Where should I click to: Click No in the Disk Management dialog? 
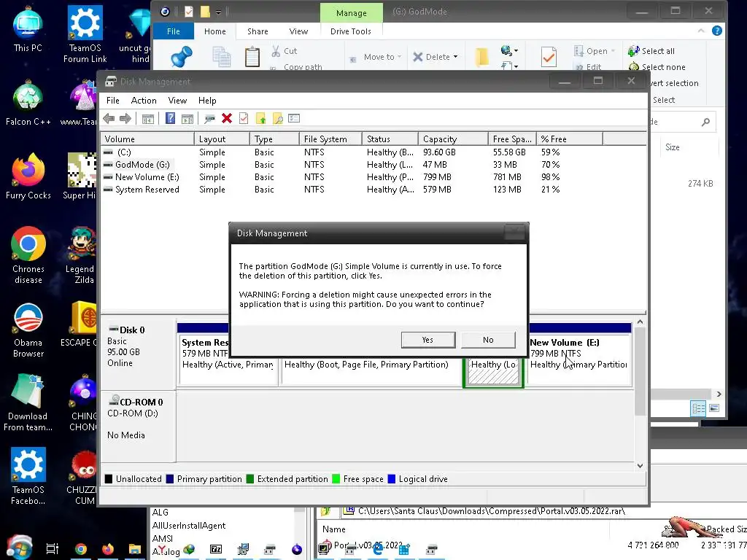488,340
